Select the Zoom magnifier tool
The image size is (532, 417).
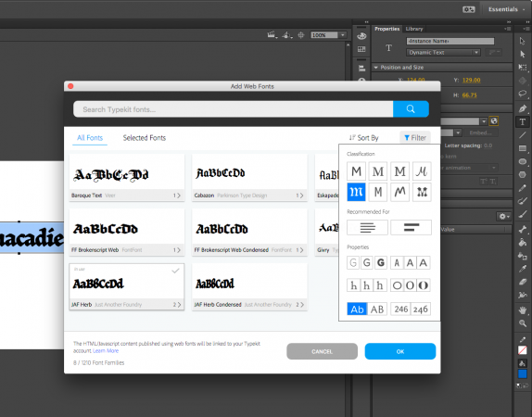523,323
